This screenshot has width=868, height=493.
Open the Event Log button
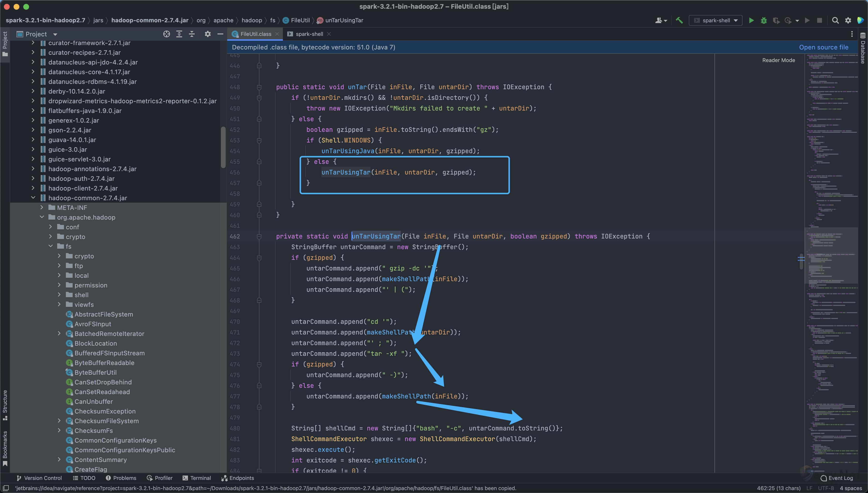837,478
